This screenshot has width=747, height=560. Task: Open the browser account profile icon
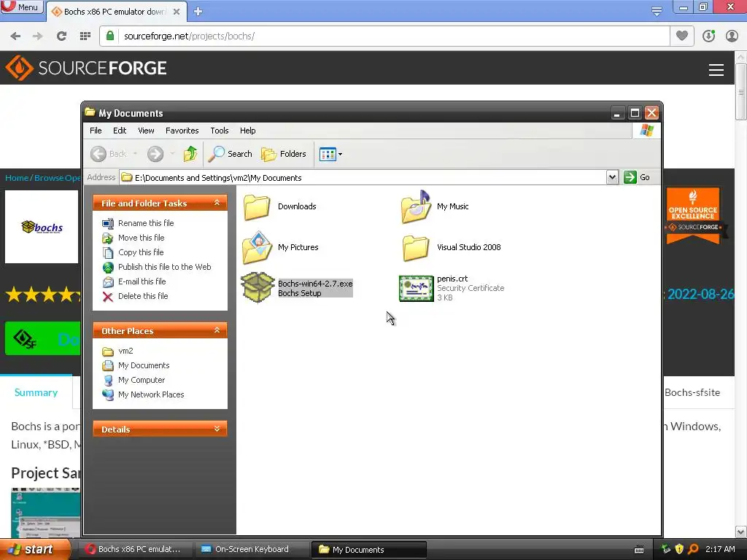(732, 36)
